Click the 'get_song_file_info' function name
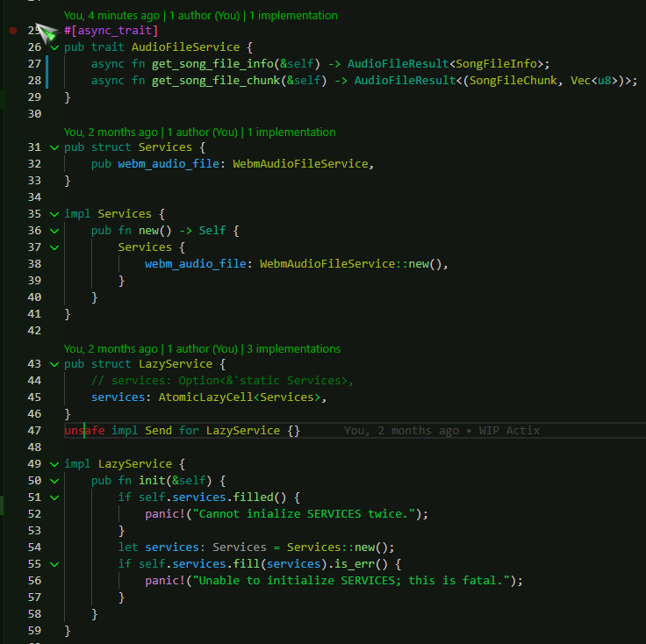 (212, 64)
